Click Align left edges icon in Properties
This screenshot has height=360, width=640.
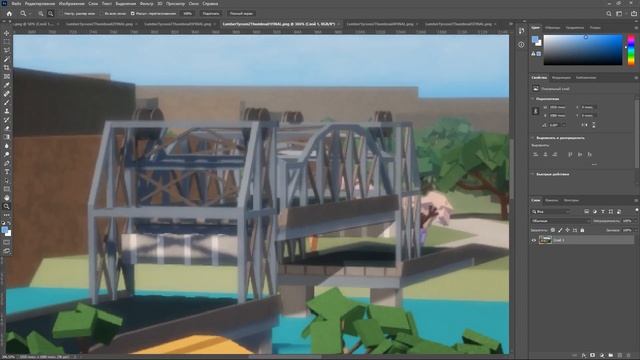[536, 154]
